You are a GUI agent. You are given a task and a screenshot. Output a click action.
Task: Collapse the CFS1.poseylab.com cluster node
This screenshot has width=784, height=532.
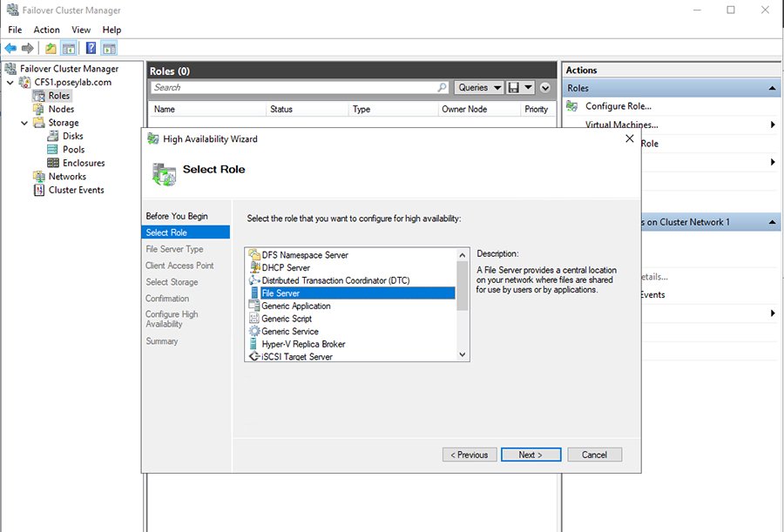[x=10, y=82]
